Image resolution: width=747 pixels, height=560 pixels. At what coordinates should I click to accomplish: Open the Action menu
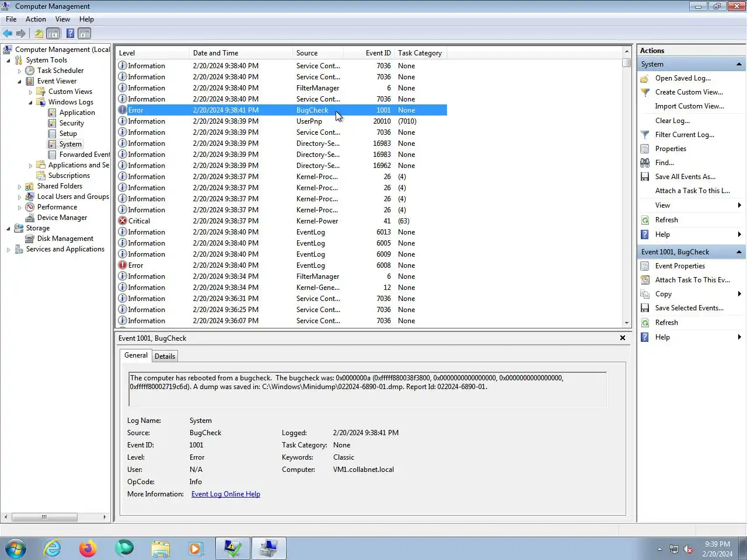[36, 19]
